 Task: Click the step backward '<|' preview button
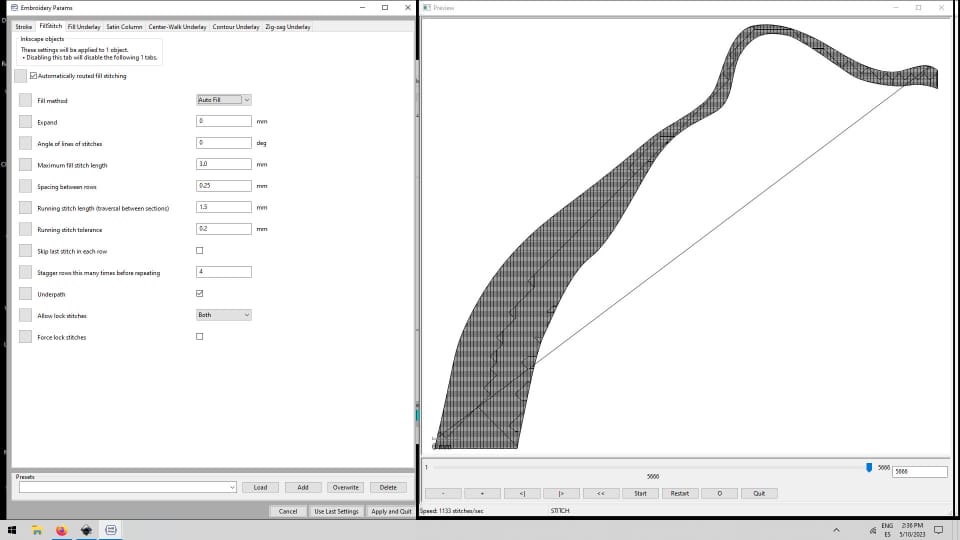pyautogui.click(x=522, y=493)
